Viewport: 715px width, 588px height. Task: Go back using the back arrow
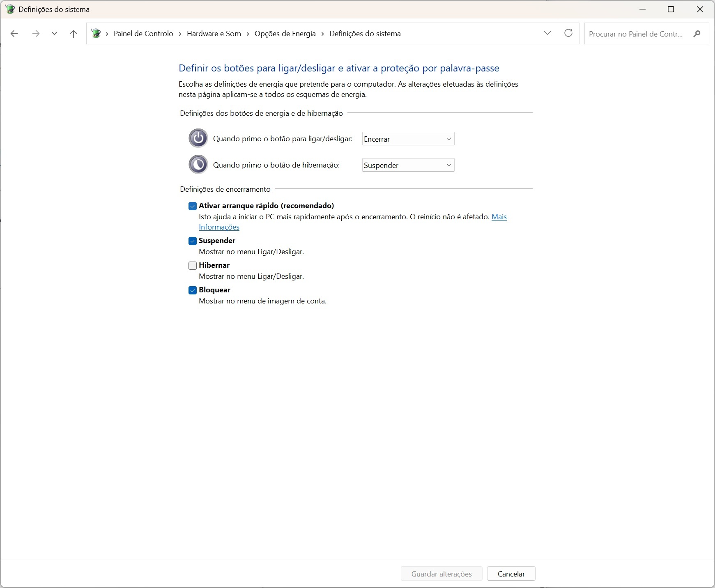[x=14, y=34]
